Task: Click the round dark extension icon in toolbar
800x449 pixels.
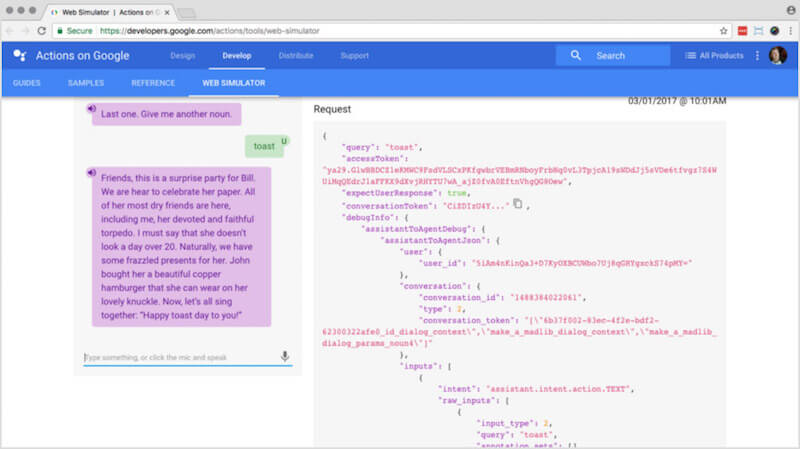Action: (774, 31)
